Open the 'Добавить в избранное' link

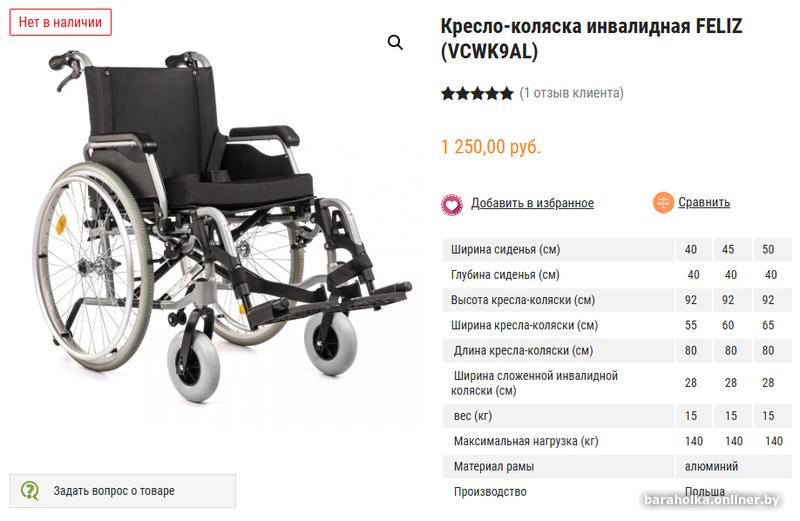(532, 203)
